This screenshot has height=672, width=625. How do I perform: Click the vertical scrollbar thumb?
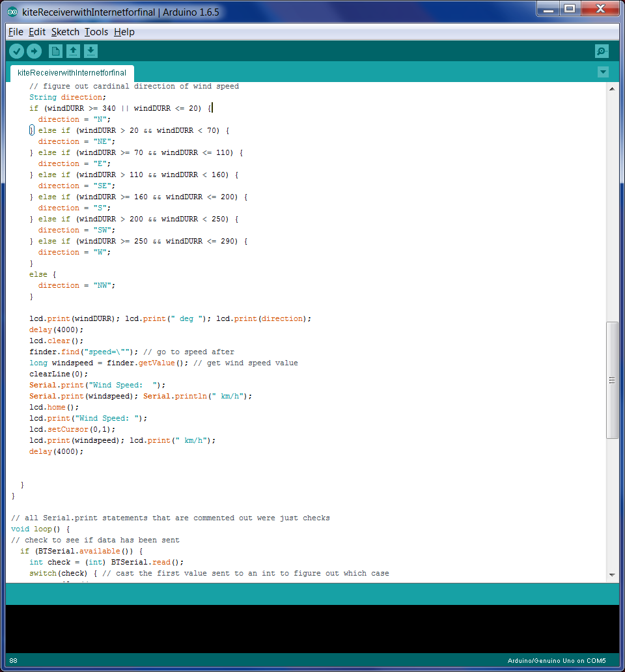point(612,380)
